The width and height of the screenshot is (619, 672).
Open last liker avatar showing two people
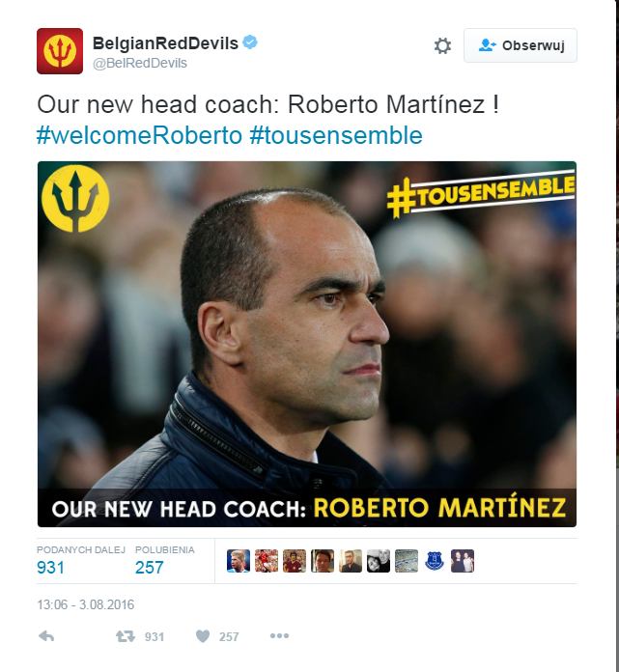click(463, 561)
